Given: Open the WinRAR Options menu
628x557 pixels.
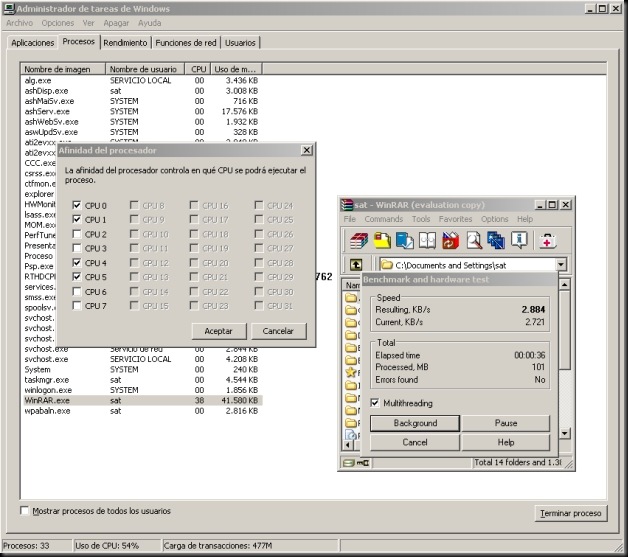Looking at the screenshot, I should pyautogui.click(x=495, y=219).
